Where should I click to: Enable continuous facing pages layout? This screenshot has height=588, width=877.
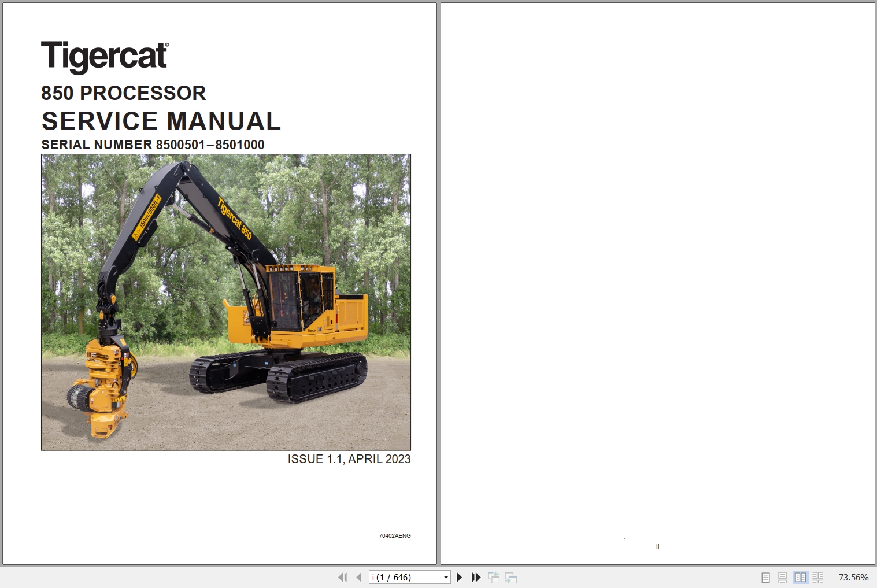coord(819,577)
